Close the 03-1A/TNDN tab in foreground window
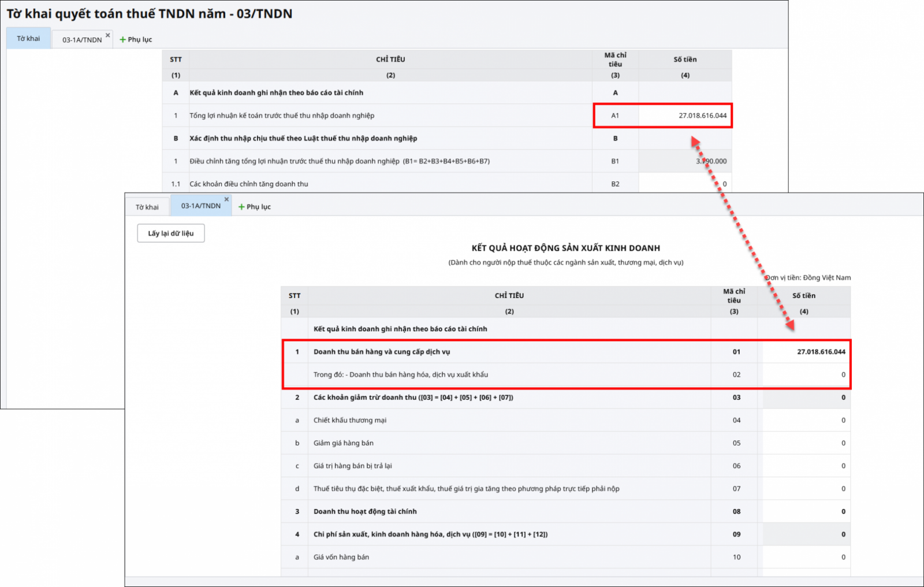 226,199
